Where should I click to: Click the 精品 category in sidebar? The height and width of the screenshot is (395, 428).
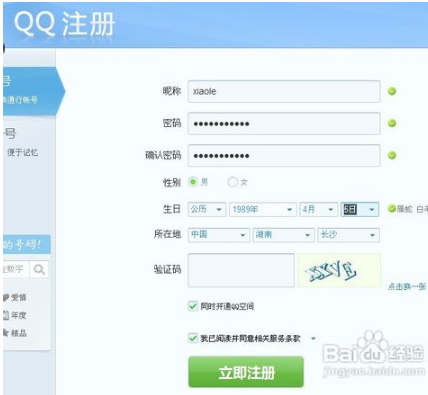[x=18, y=333]
